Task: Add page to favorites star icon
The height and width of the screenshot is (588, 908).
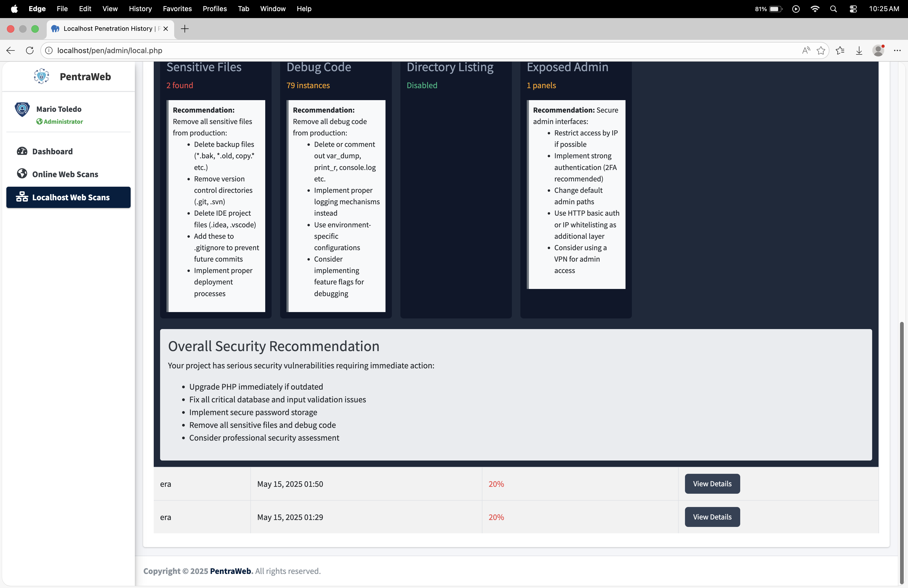Action: (821, 50)
